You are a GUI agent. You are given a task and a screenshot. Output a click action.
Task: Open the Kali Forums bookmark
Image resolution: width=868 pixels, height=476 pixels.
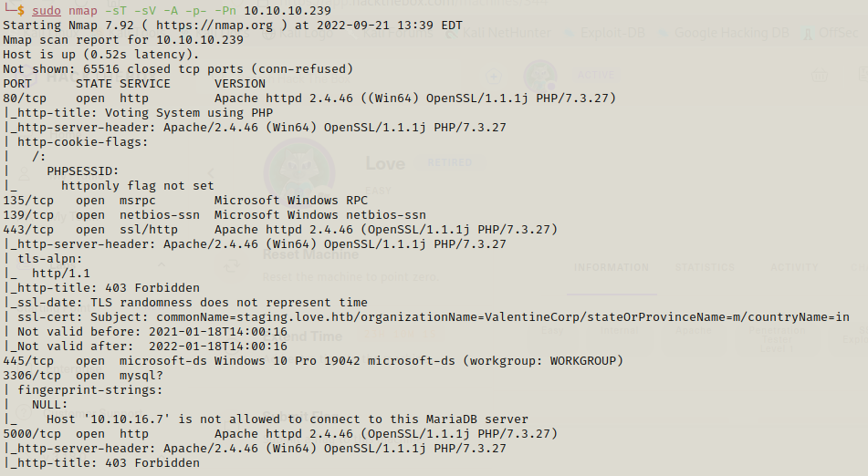[x=397, y=33]
